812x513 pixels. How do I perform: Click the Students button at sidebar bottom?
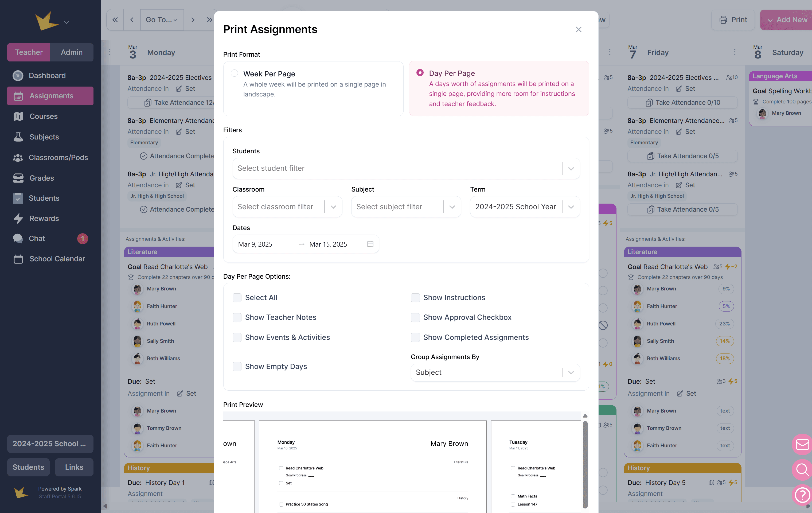[28, 467]
